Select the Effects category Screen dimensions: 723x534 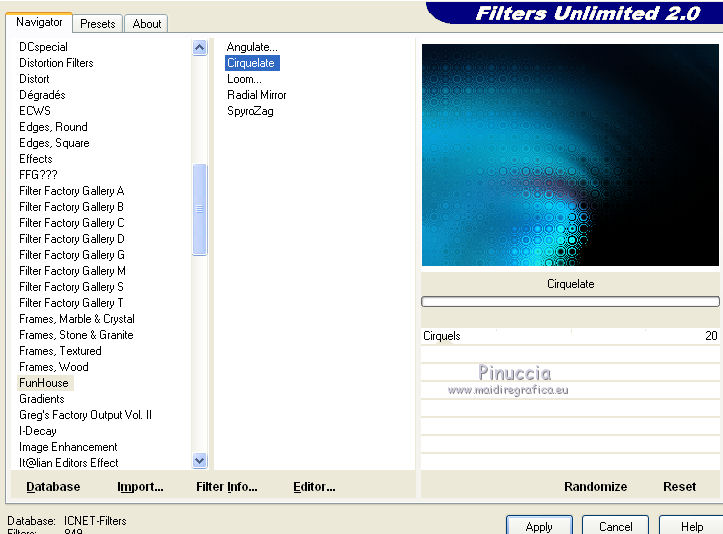tap(36, 159)
